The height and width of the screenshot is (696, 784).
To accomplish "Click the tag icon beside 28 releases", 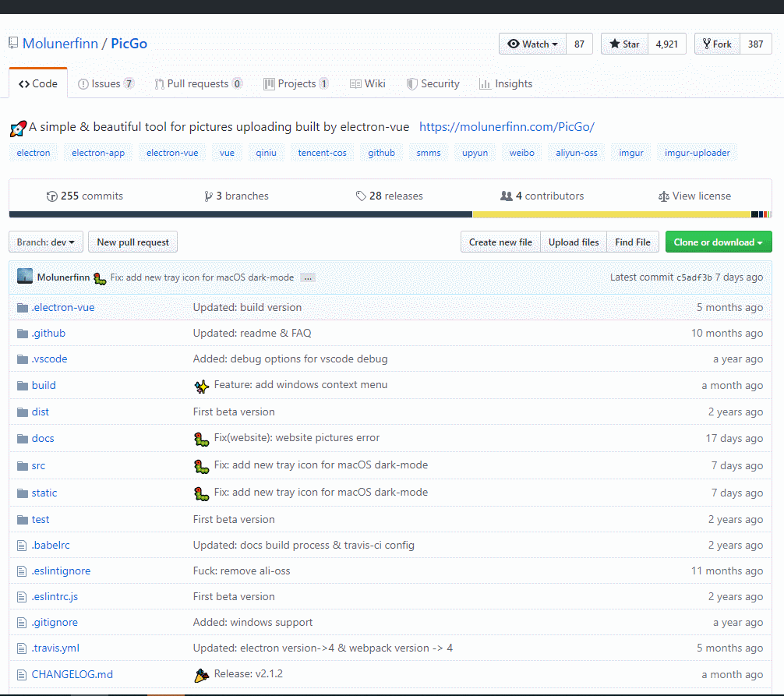I will (361, 196).
